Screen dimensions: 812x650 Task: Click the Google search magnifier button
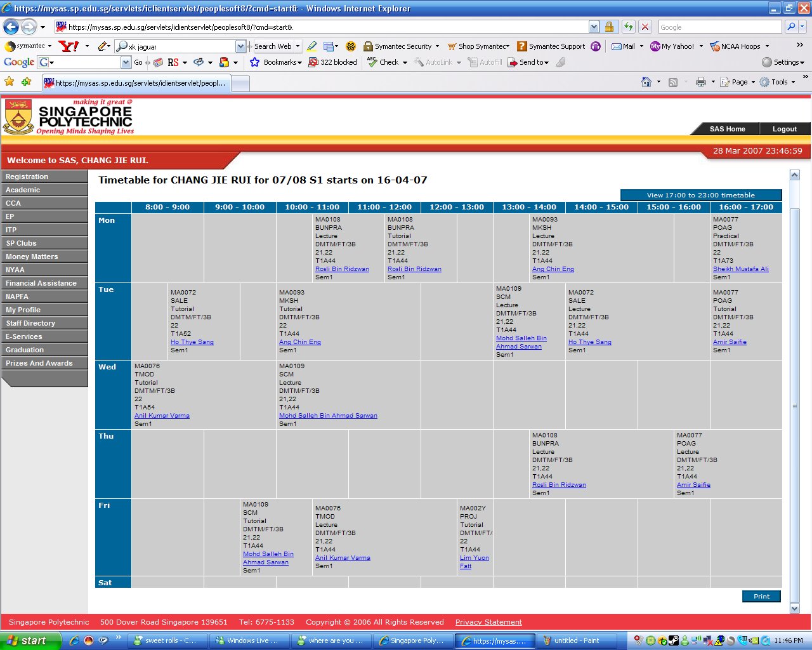click(790, 27)
